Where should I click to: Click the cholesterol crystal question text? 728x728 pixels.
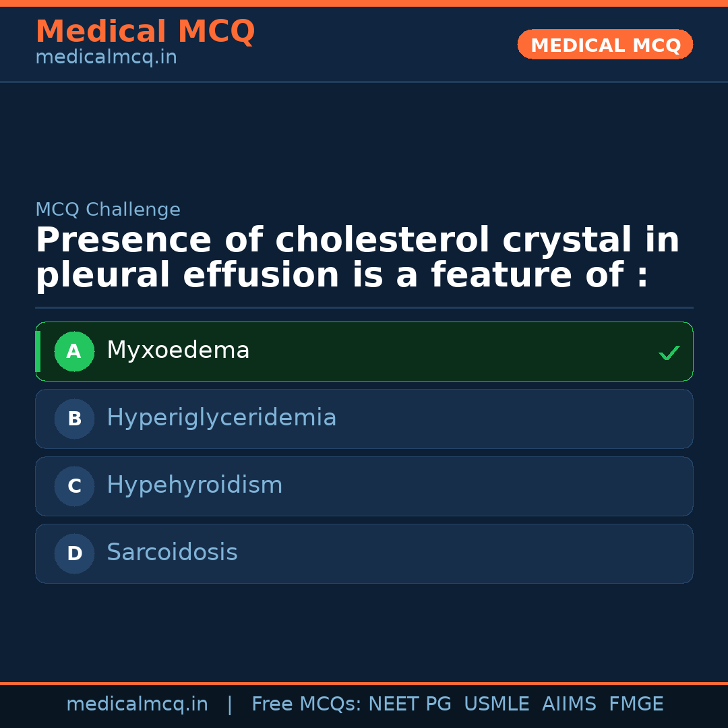(357, 258)
